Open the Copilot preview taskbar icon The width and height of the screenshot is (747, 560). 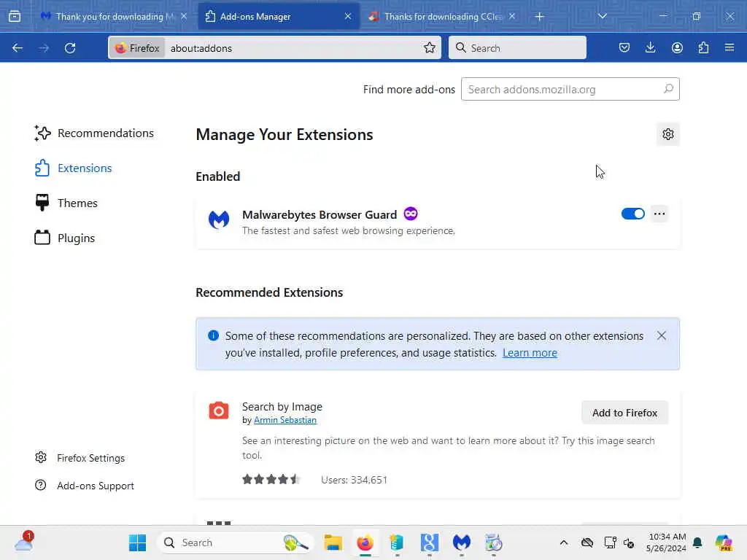(x=724, y=542)
